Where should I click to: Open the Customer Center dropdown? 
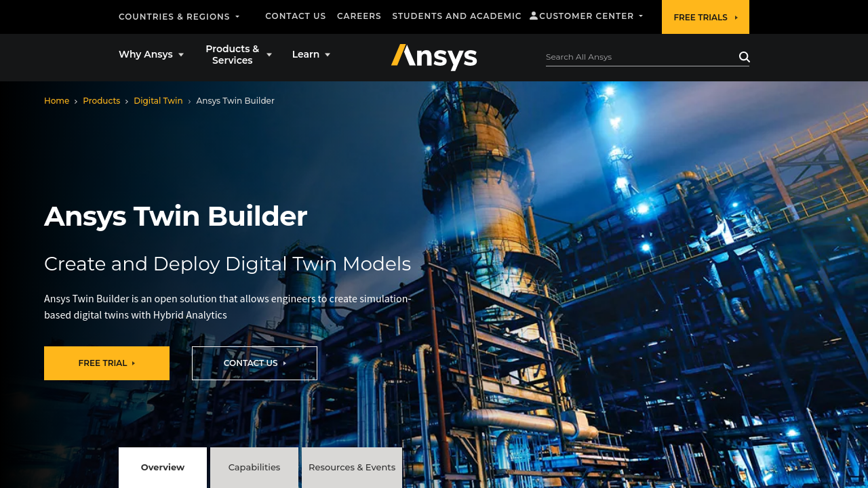coord(587,16)
